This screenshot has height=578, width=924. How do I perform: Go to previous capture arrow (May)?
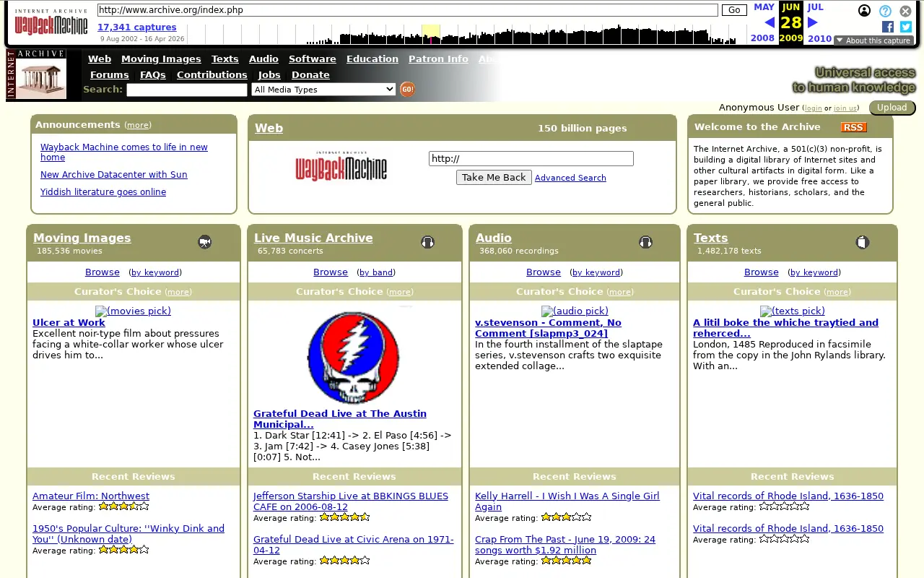[x=770, y=22]
